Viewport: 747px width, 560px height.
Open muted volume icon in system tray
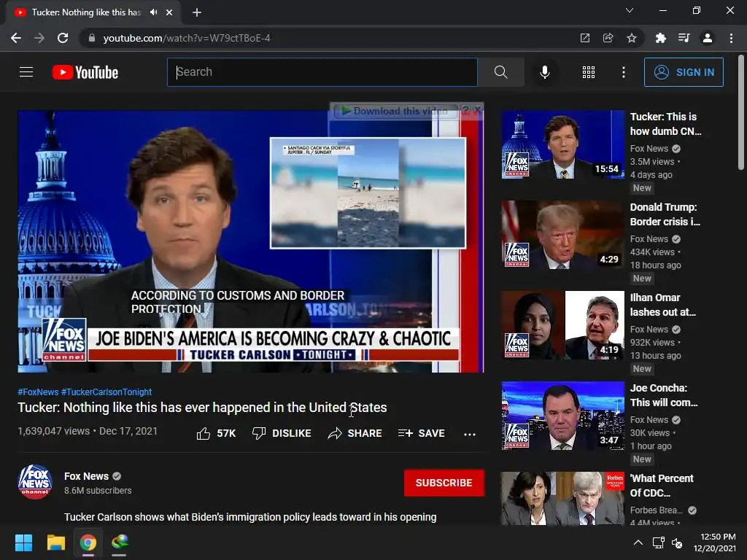click(x=677, y=542)
